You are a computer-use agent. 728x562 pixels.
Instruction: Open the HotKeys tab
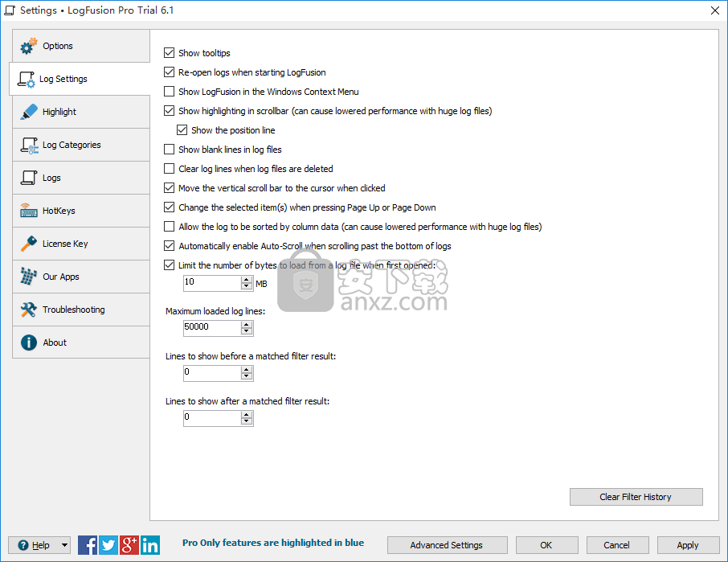click(81, 211)
